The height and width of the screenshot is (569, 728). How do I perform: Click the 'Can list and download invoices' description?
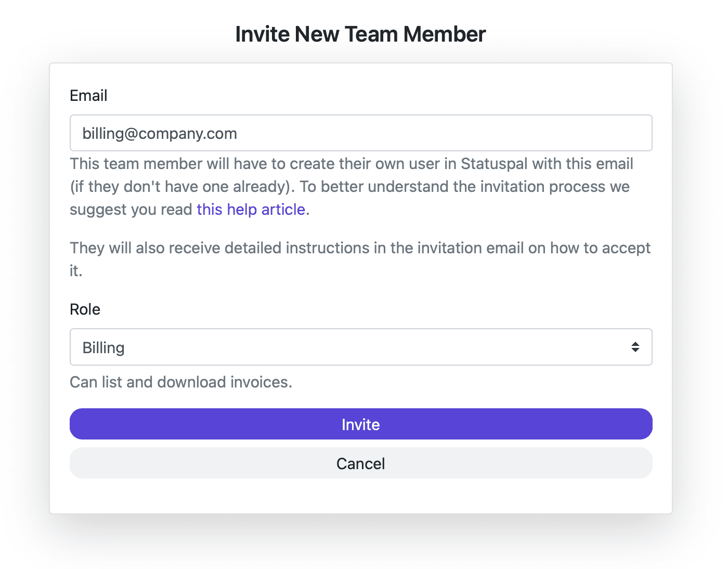click(x=180, y=382)
